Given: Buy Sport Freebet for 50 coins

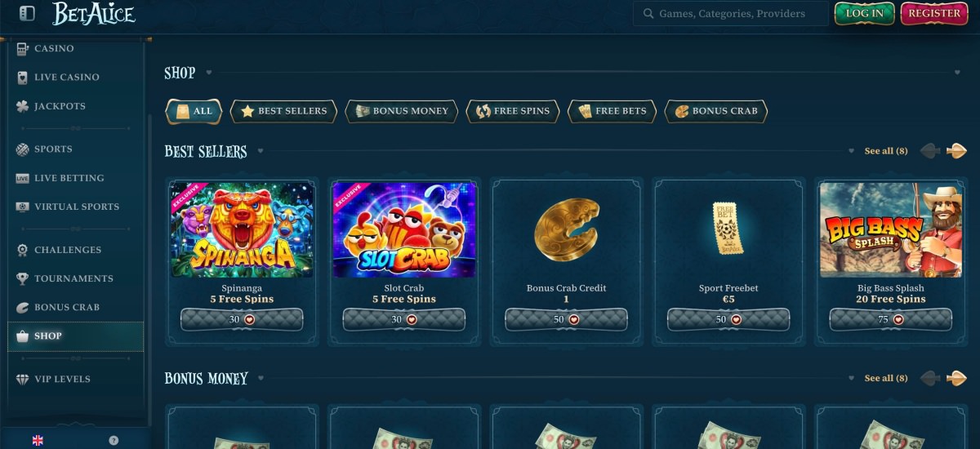Looking at the screenshot, I should pyautogui.click(x=728, y=319).
